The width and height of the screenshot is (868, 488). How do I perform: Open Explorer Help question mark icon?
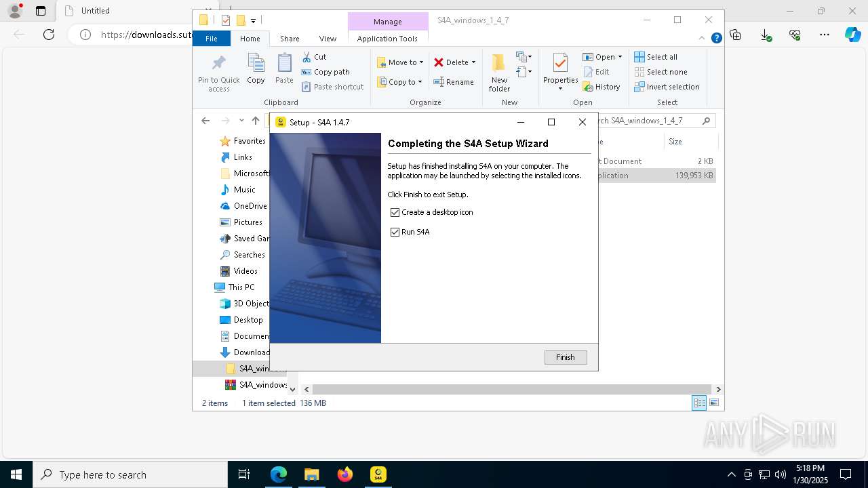(x=716, y=39)
